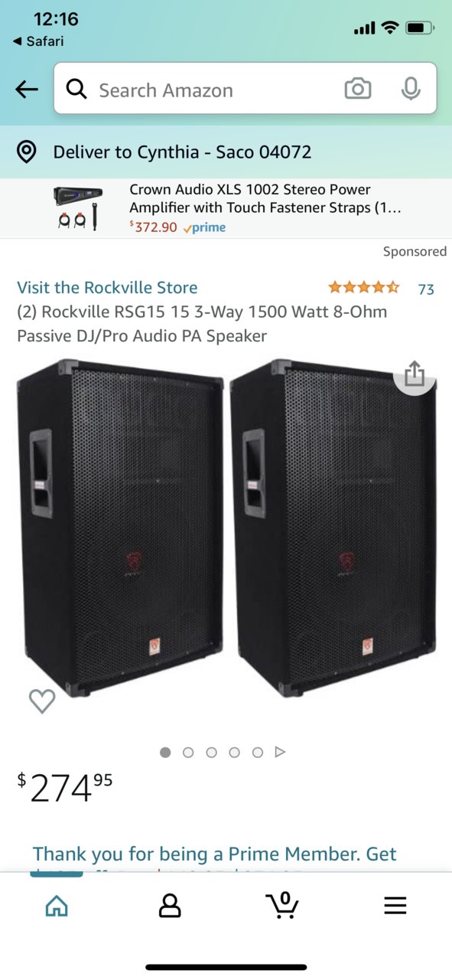This screenshot has width=452, height=980.
Task: Select fifth image pagination dot
Action: point(258,753)
